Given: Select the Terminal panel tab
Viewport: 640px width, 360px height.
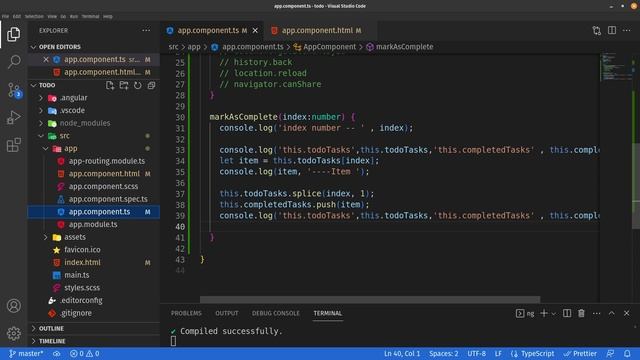Looking at the screenshot, I should [328, 313].
